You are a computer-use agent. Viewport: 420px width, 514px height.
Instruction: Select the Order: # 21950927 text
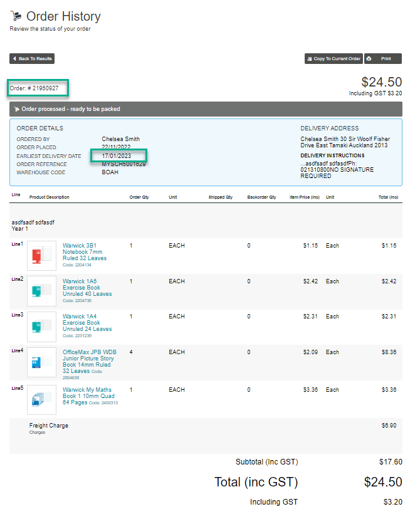coord(34,88)
